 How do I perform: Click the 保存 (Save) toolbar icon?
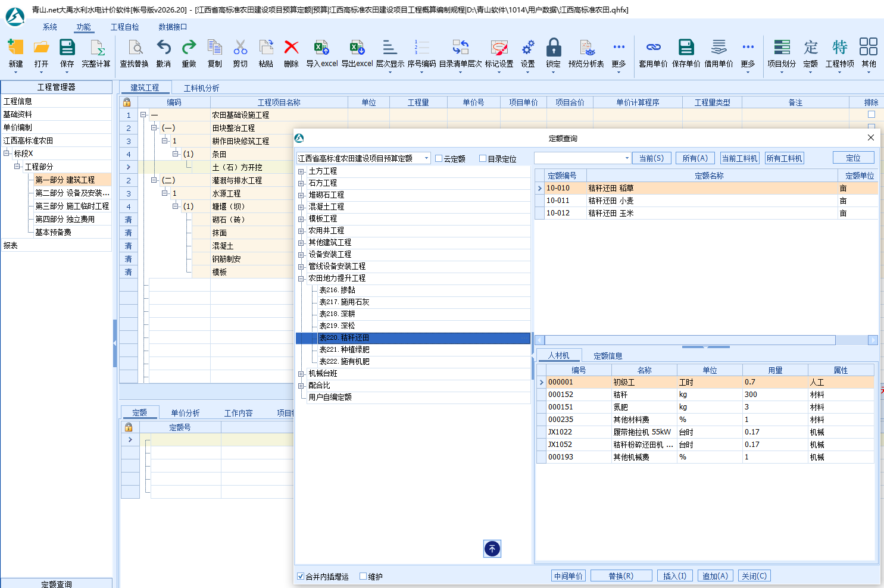point(67,48)
